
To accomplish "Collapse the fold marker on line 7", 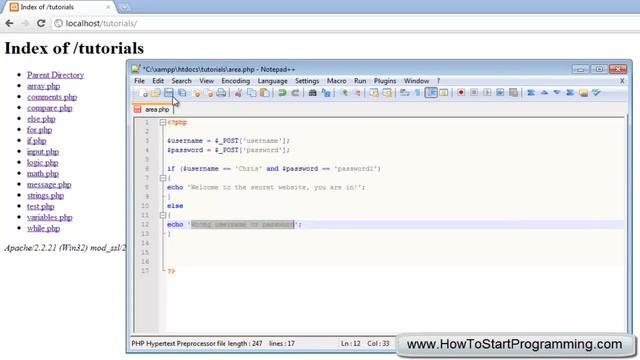I will click(162, 178).
